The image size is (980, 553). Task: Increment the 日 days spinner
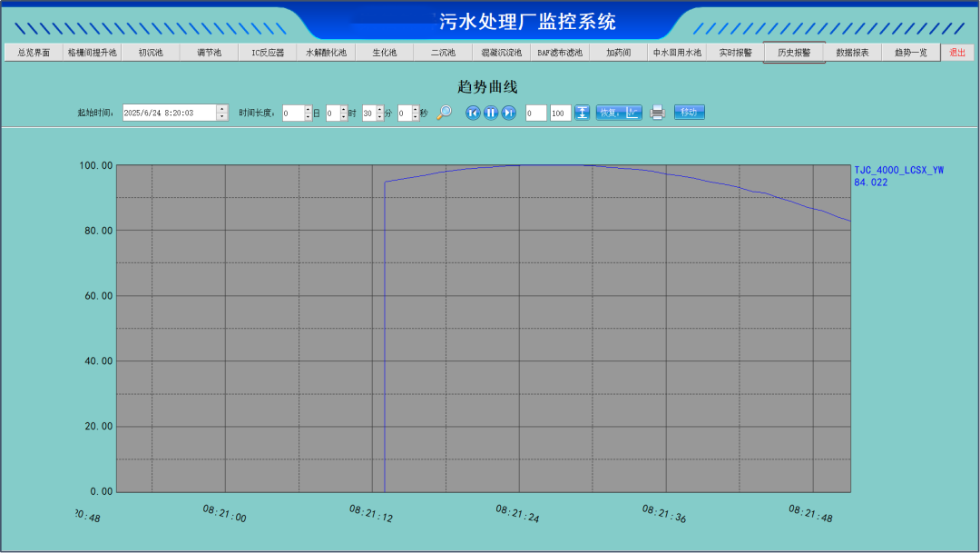[308, 109]
